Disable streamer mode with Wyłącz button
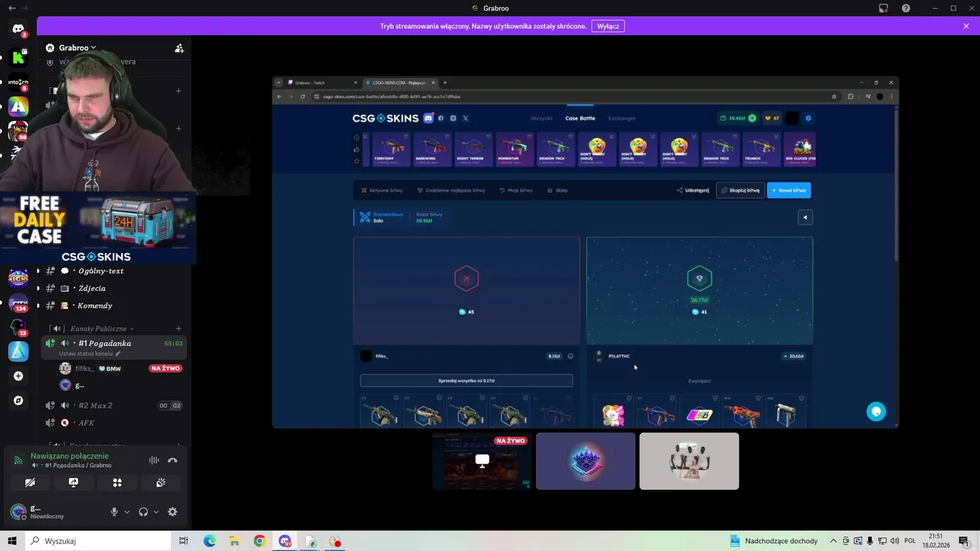The image size is (980, 551). [608, 26]
